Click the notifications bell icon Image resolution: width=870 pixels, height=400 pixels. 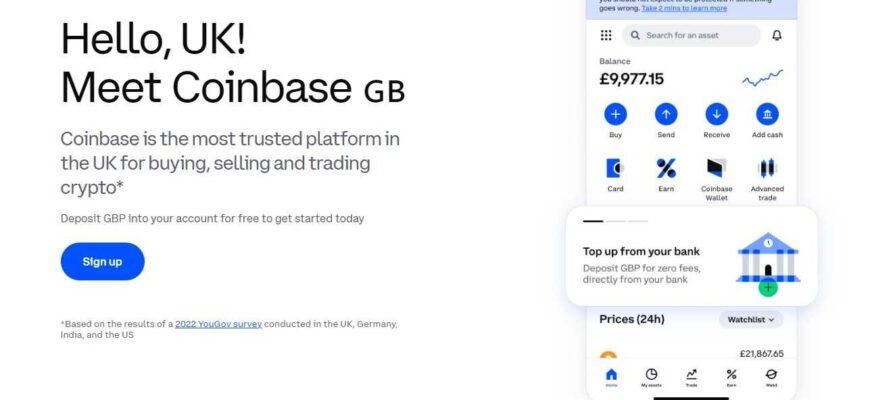coord(777,35)
